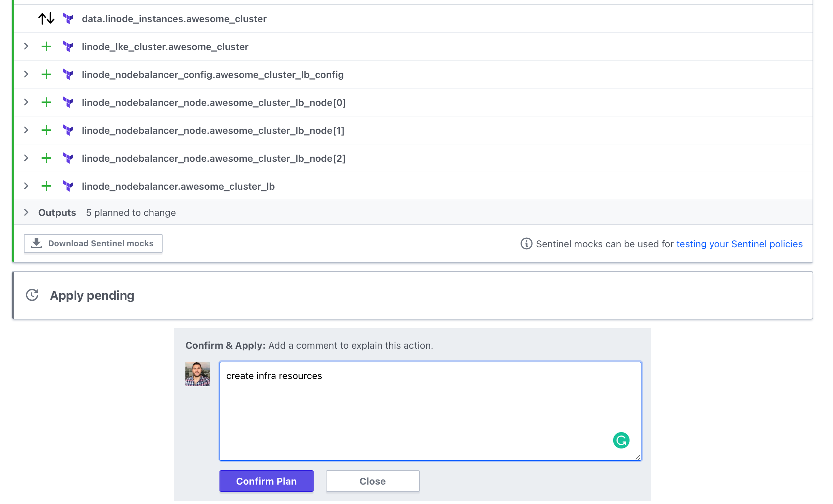
Task: Click the Confirm Plan button
Action: coord(266,481)
